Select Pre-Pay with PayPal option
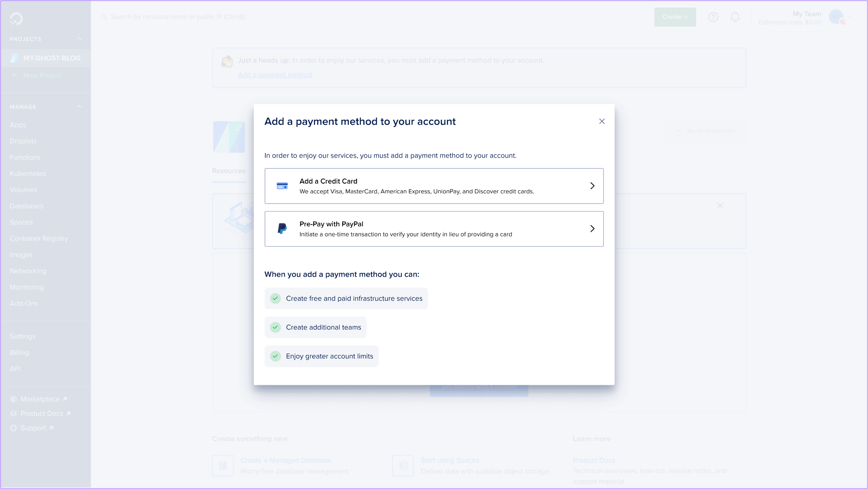The height and width of the screenshot is (489, 868). pyautogui.click(x=434, y=229)
